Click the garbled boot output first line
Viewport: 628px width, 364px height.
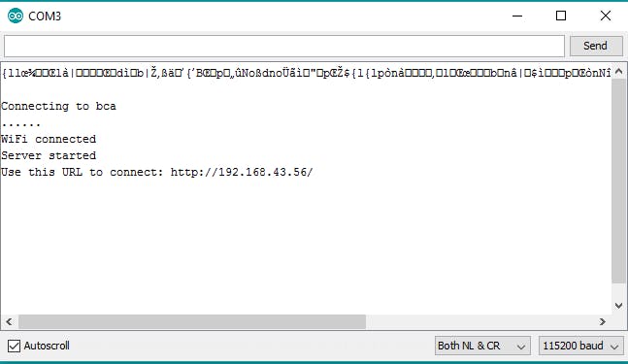coord(307,73)
